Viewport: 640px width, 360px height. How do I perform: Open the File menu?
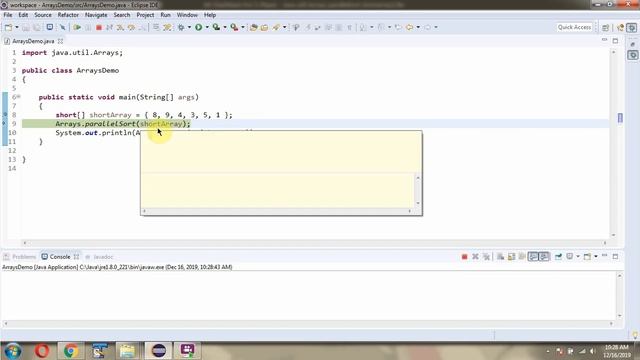[8, 15]
